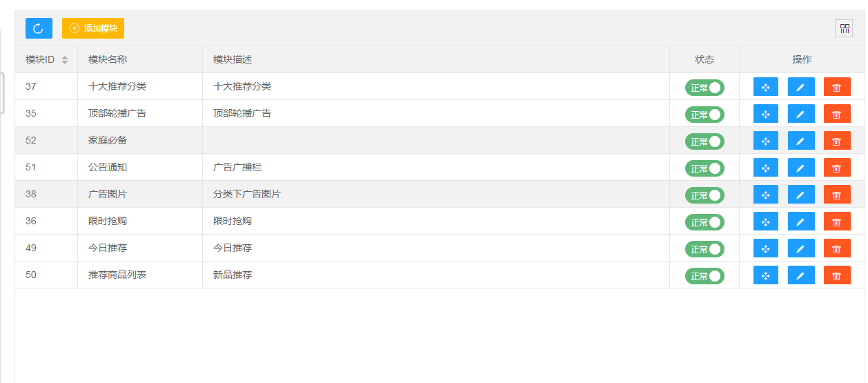Click the 添加模块 button
This screenshot has width=868, height=383.
click(x=93, y=28)
